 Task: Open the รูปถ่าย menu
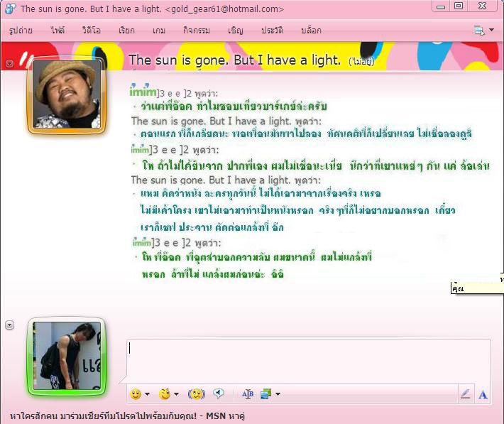pos(23,31)
